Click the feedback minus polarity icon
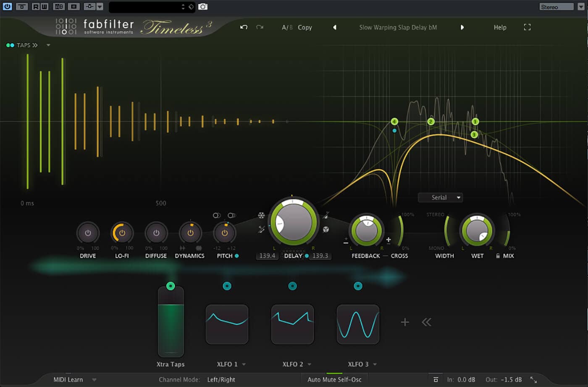 tap(346, 241)
